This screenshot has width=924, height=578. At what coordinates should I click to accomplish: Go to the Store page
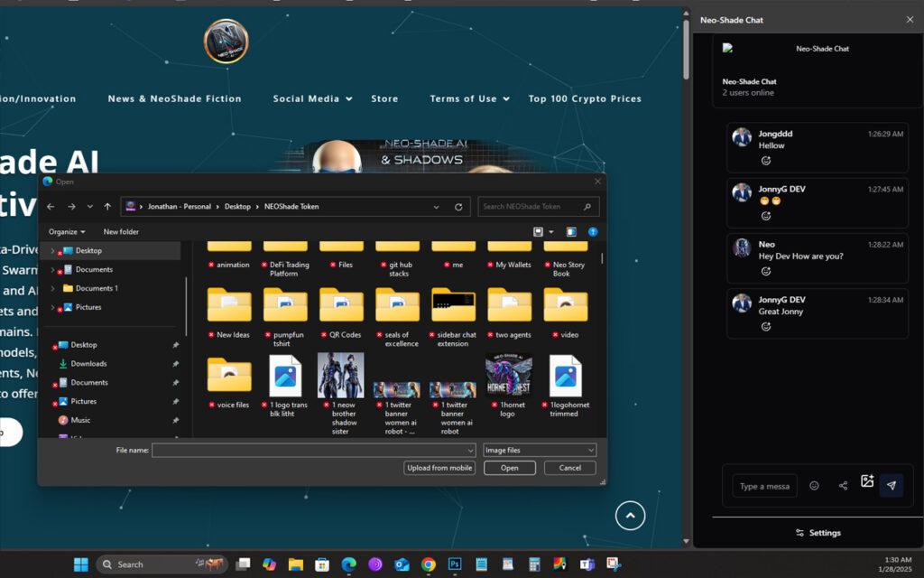384,98
